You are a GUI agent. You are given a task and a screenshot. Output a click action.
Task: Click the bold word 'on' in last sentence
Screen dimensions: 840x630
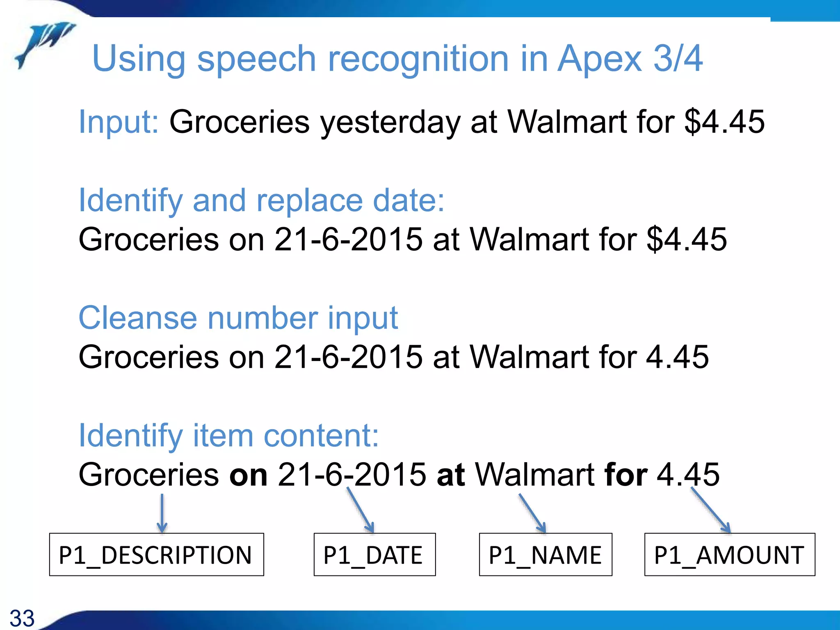[248, 475]
